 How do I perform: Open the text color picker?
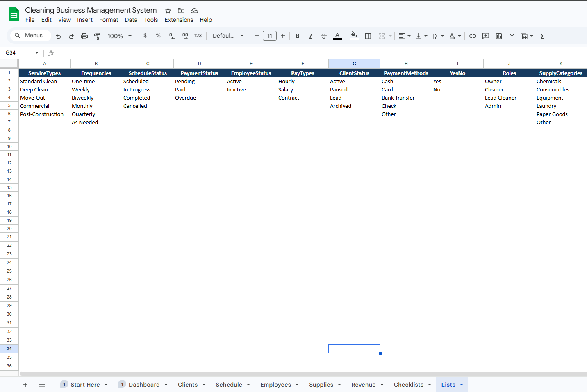tap(337, 36)
